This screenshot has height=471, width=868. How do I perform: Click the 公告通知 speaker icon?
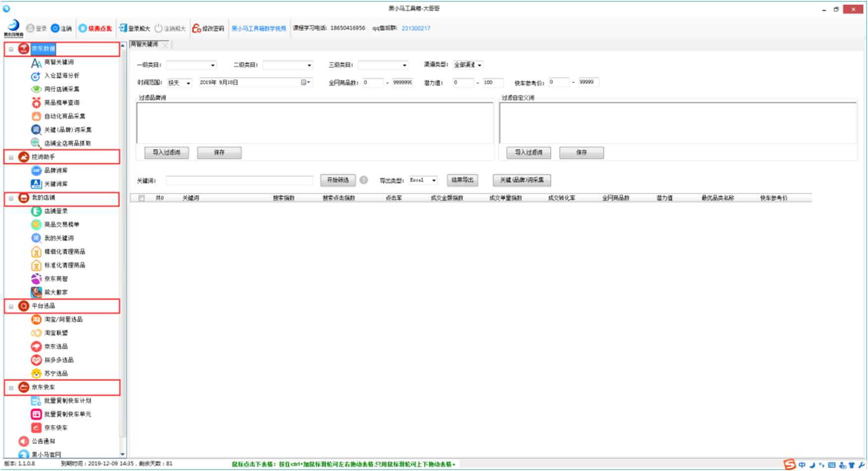tap(23, 441)
